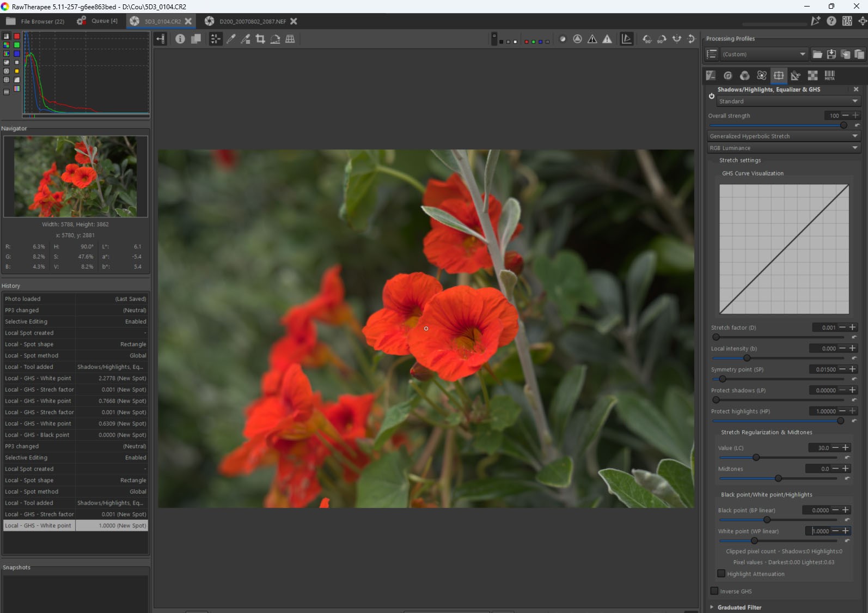Image resolution: width=868 pixels, height=613 pixels.
Task: Click the Overall strength slider handle
Action: [x=843, y=125]
